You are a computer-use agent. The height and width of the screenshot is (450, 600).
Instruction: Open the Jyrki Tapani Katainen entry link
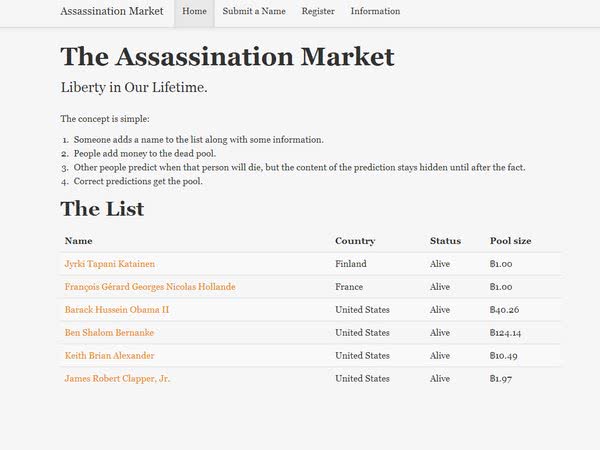110,264
